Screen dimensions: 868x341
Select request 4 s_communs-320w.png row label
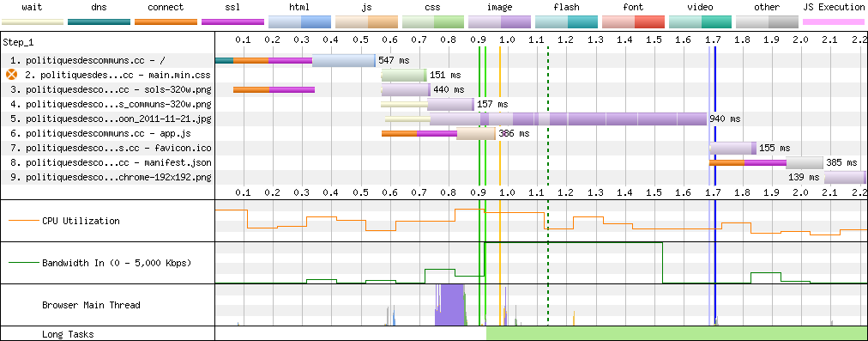coord(111,104)
